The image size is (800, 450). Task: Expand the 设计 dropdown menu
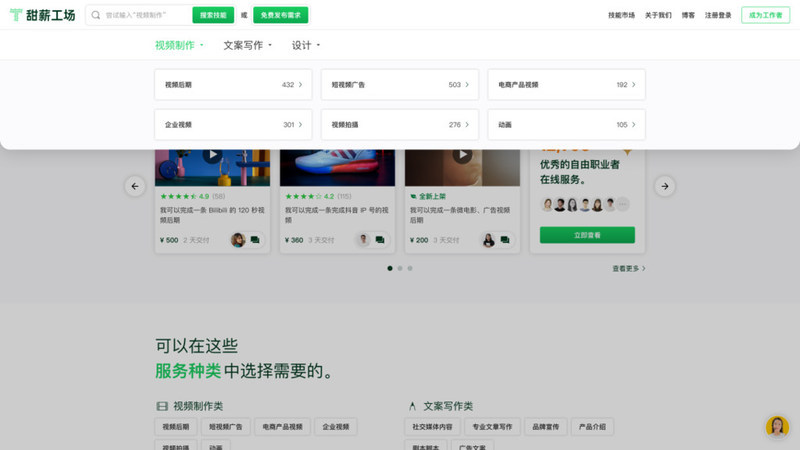tap(306, 45)
